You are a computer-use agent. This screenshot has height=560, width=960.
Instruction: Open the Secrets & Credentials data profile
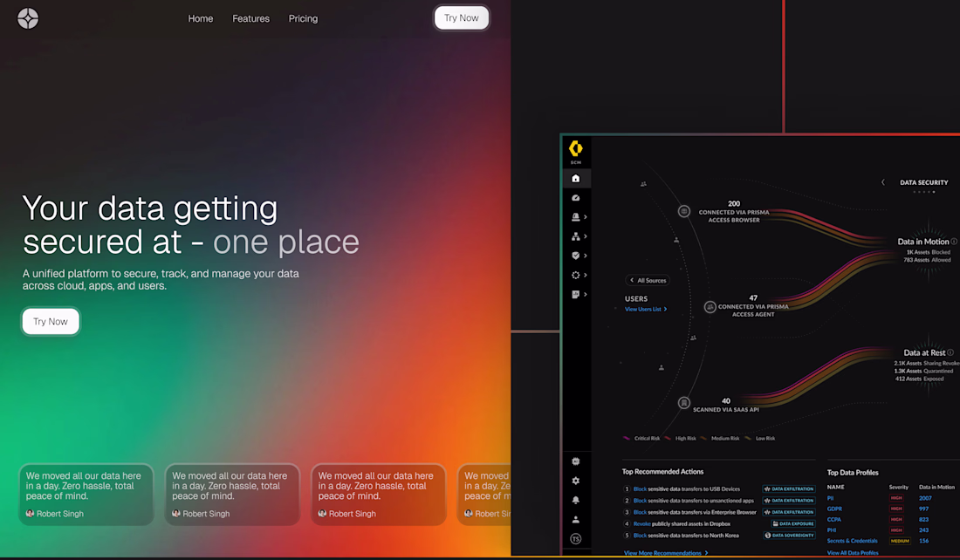click(853, 541)
